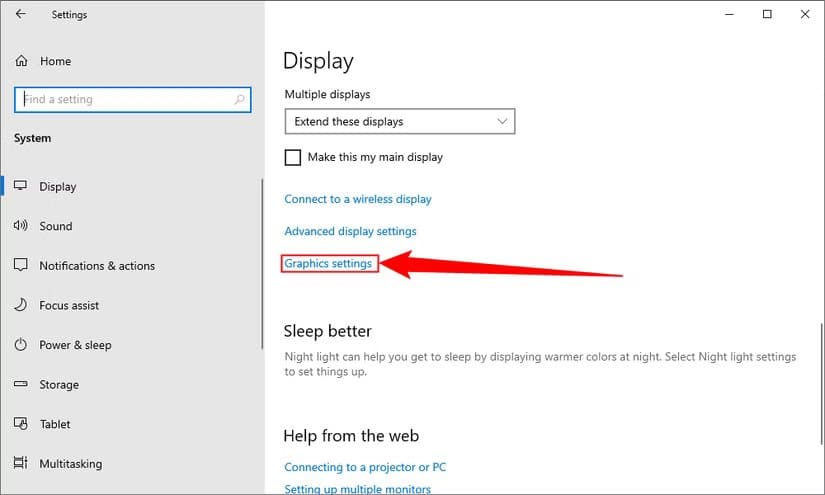Minimize the Settings window
The height and width of the screenshot is (495, 825).
click(729, 14)
